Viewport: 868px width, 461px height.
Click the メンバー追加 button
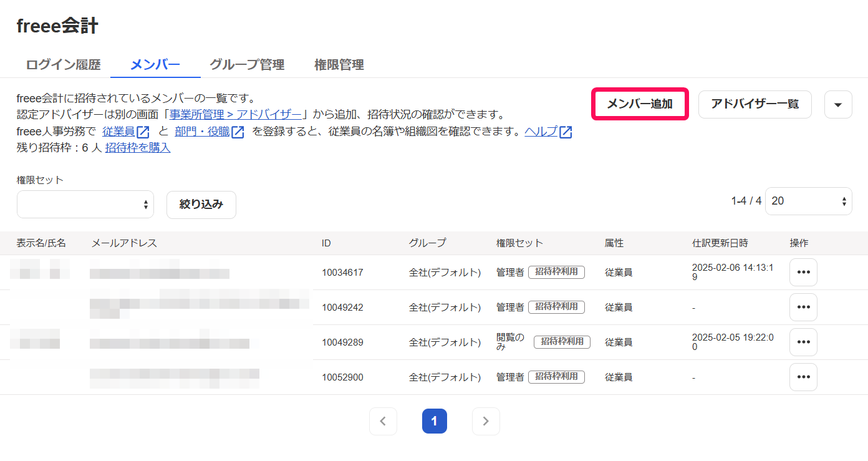tap(640, 104)
